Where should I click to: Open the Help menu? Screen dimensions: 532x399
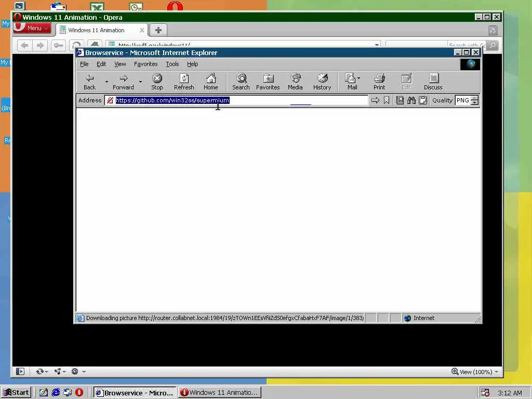(192, 64)
